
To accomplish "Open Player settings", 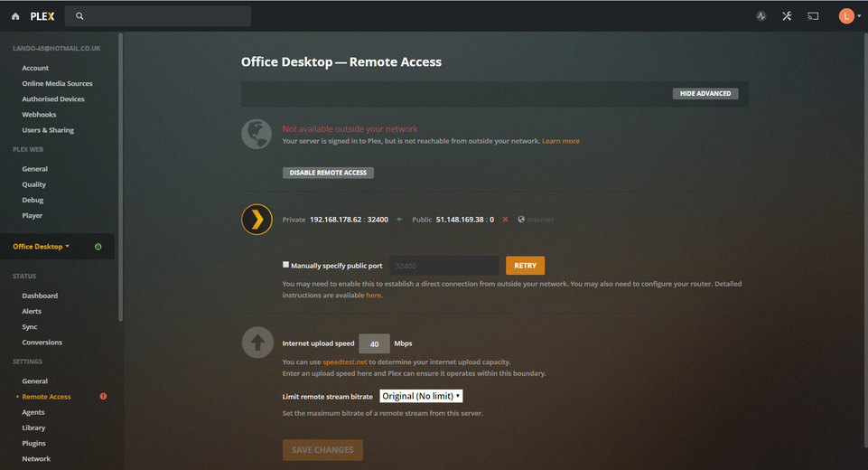I will [33, 215].
